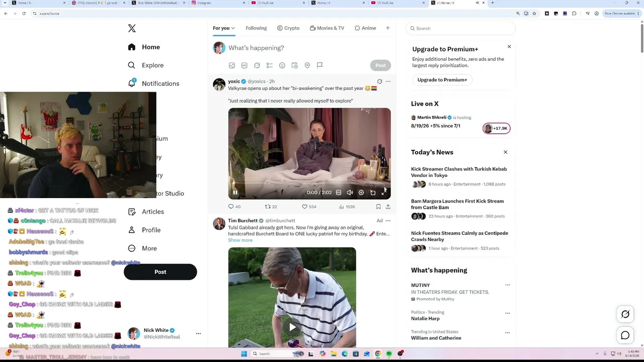Open more options for the MUTINY promoted trend
The image size is (644, 362).
[x=507, y=286]
